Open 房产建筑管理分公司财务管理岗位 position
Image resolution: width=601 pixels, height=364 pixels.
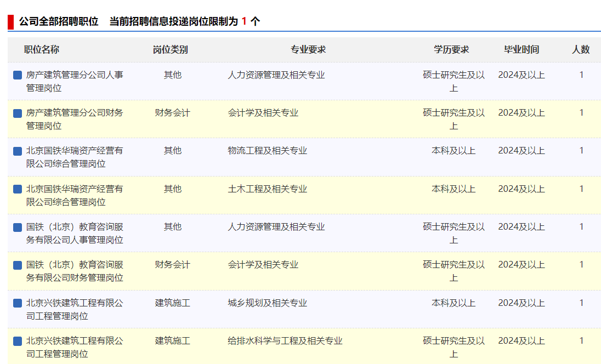click(75, 119)
